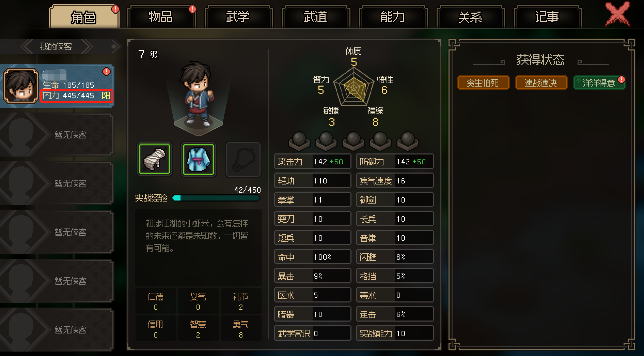Click the third meridian orb under radar chart
Viewport: 644px width, 356px height.
(353, 141)
